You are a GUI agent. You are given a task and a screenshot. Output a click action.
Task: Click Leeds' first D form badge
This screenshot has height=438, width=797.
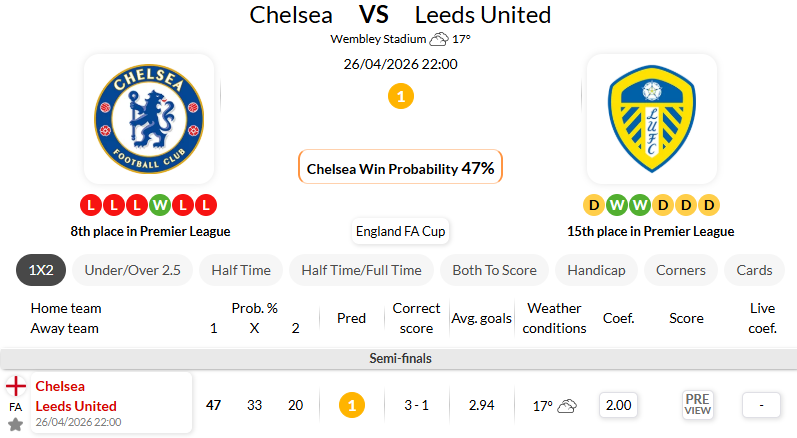click(594, 206)
